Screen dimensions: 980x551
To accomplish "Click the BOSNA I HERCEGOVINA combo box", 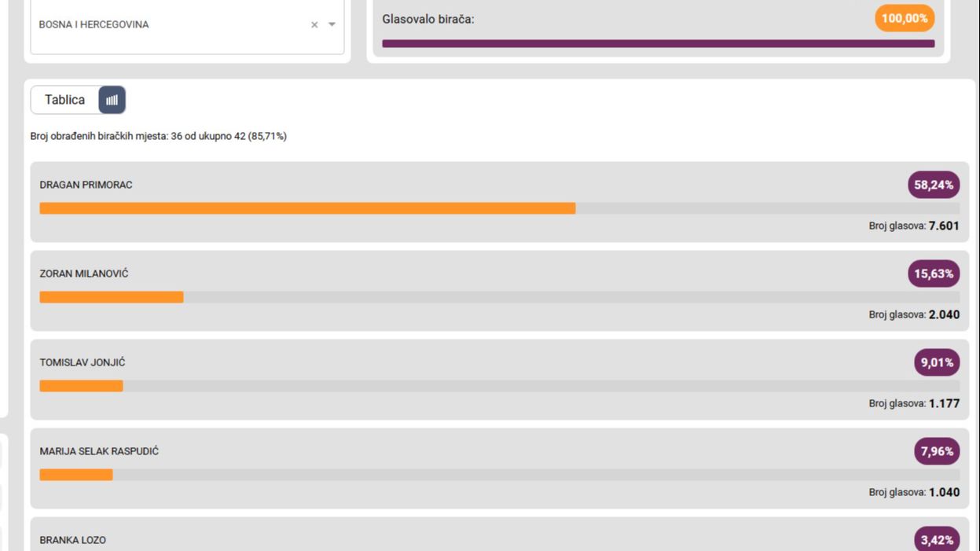I will tap(173, 25).
